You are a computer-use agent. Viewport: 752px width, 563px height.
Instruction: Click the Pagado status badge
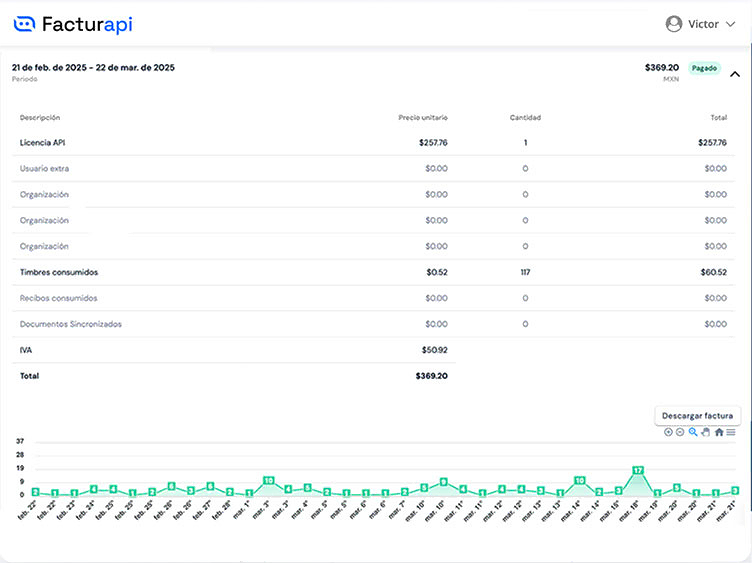[704, 68]
